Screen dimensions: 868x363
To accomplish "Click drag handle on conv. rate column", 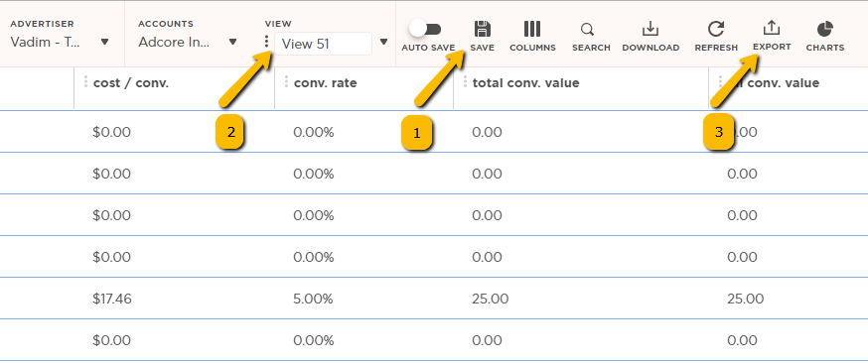I will click(x=286, y=81).
